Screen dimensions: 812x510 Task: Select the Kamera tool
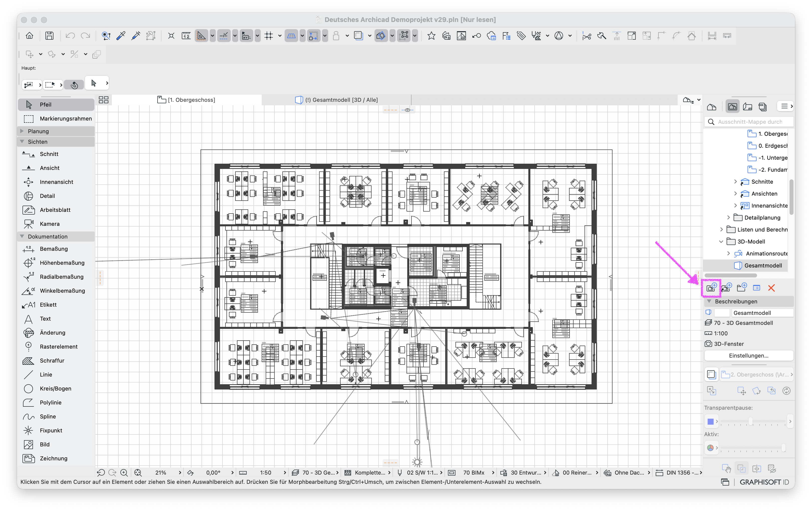coord(56,224)
